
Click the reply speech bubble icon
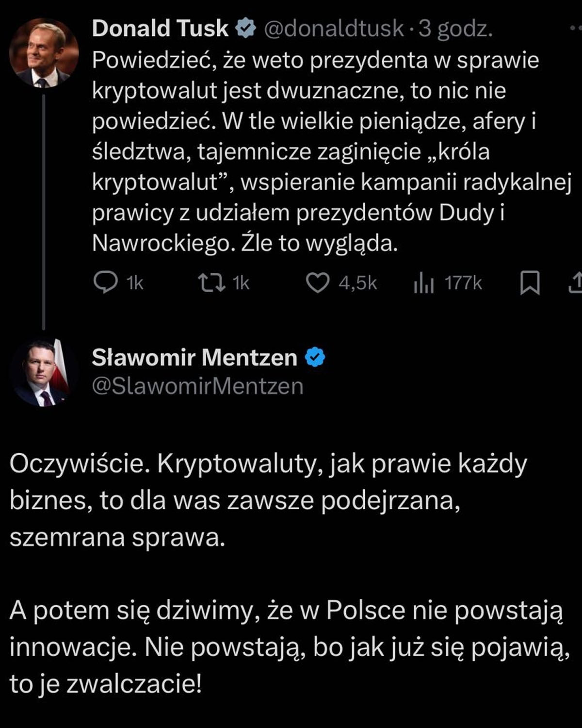[105, 282]
